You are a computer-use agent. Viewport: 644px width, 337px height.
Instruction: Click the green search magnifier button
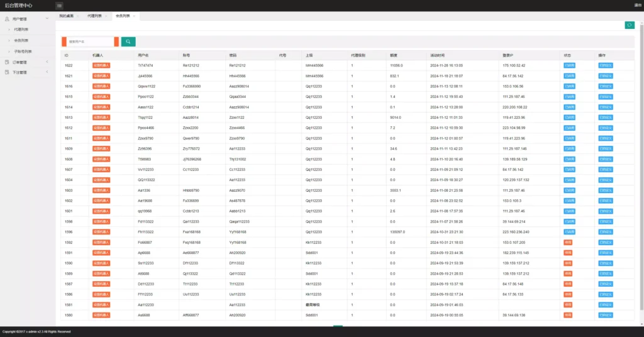coord(128,41)
